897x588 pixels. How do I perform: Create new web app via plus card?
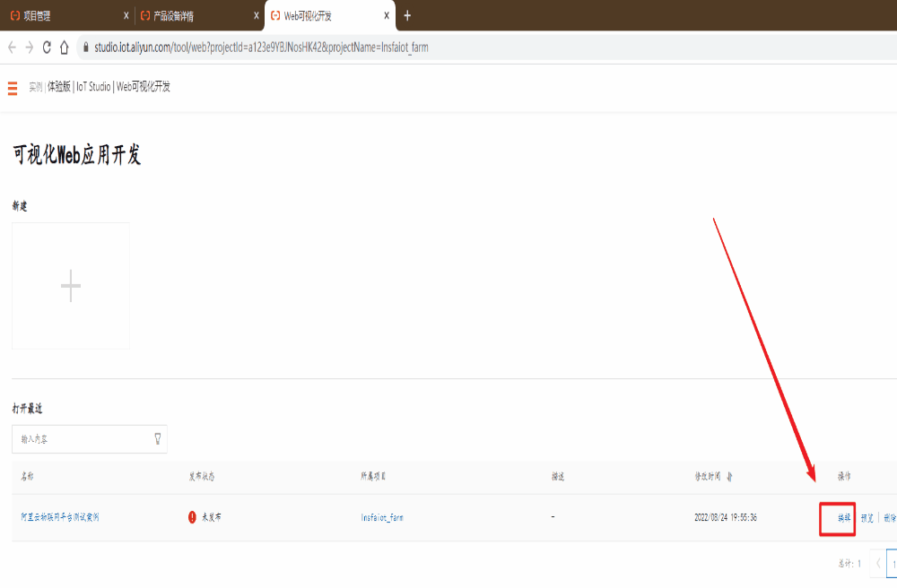[71, 286]
